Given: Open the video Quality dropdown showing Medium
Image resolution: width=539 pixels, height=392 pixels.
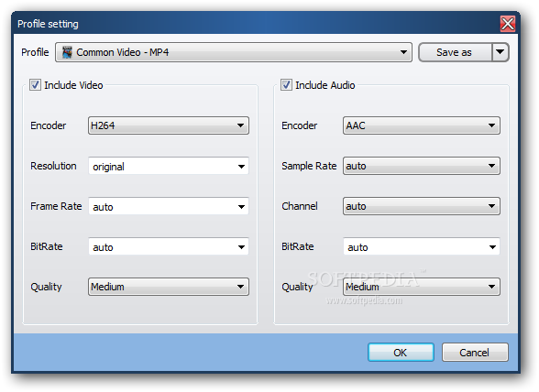Looking at the screenshot, I should pos(169,287).
